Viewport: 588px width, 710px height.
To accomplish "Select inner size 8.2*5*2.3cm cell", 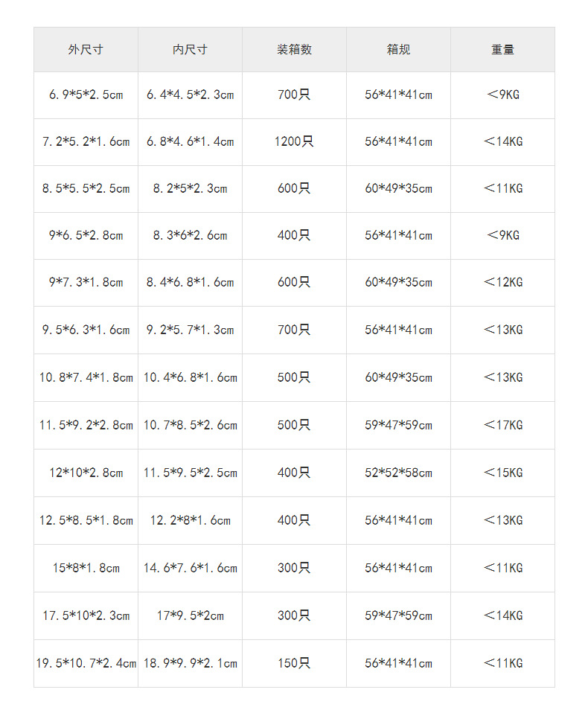I will click(x=190, y=188).
